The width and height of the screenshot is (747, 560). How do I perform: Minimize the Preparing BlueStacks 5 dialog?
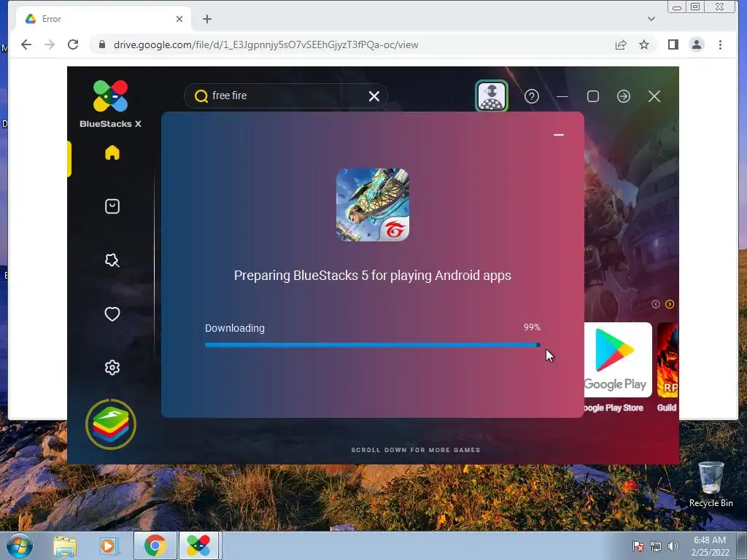(559, 135)
